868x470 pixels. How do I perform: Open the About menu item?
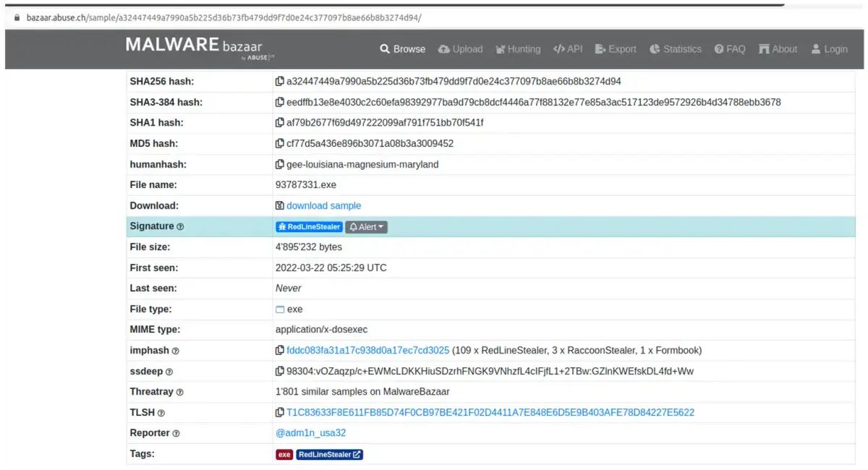(x=778, y=49)
